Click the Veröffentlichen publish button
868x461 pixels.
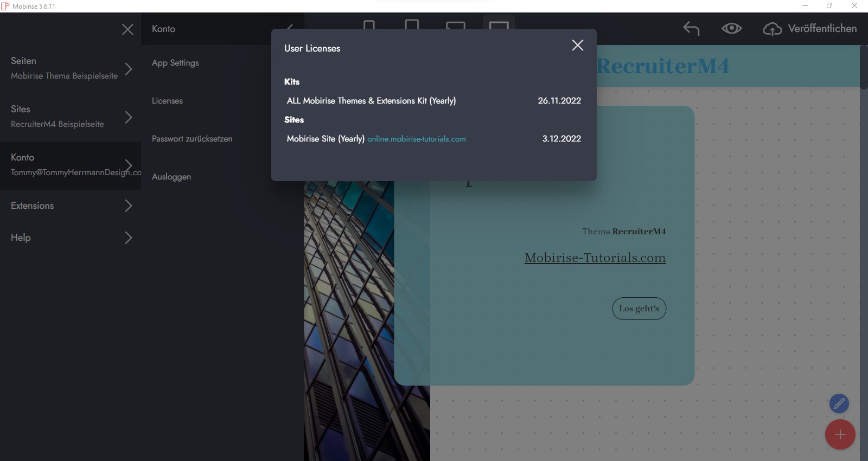click(x=810, y=29)
